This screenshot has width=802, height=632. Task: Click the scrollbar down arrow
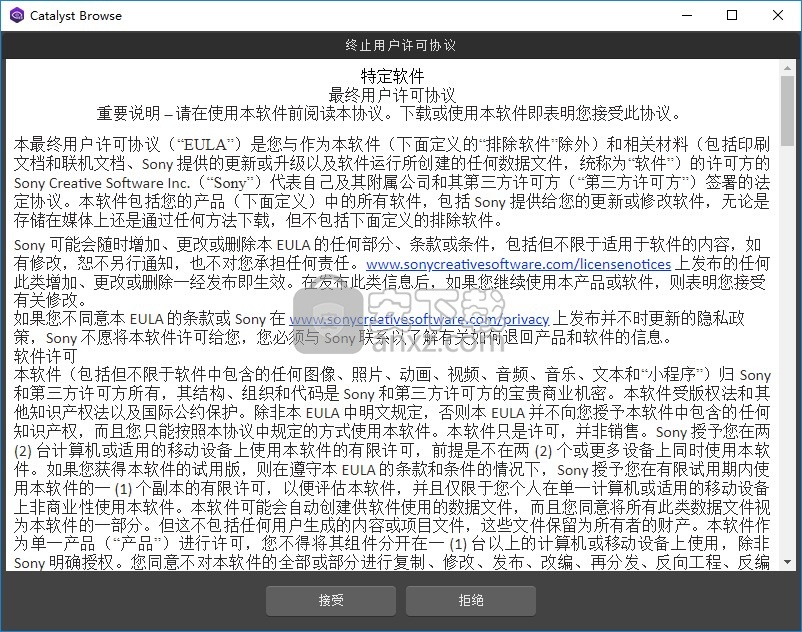tap(787, 562)
